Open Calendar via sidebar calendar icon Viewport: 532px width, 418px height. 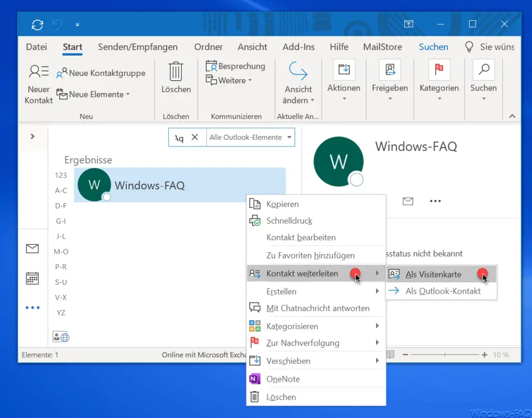(32, 278)
